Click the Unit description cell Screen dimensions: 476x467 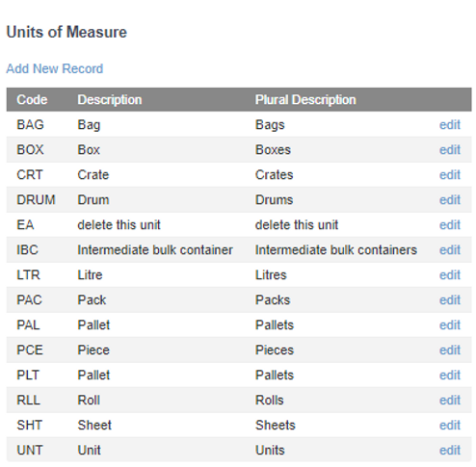(89, 450)
